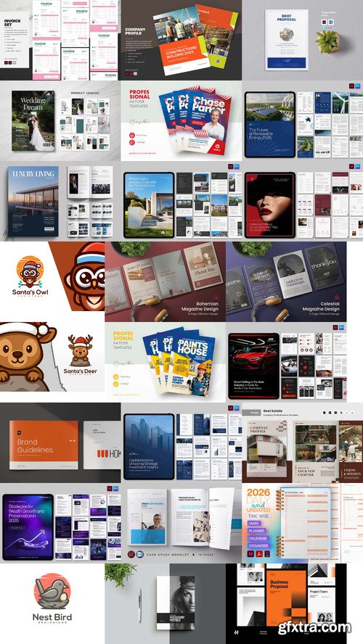Open the Luxury Living magazine cover
Screen dimensions: 363x644
(x=33, y=201)
